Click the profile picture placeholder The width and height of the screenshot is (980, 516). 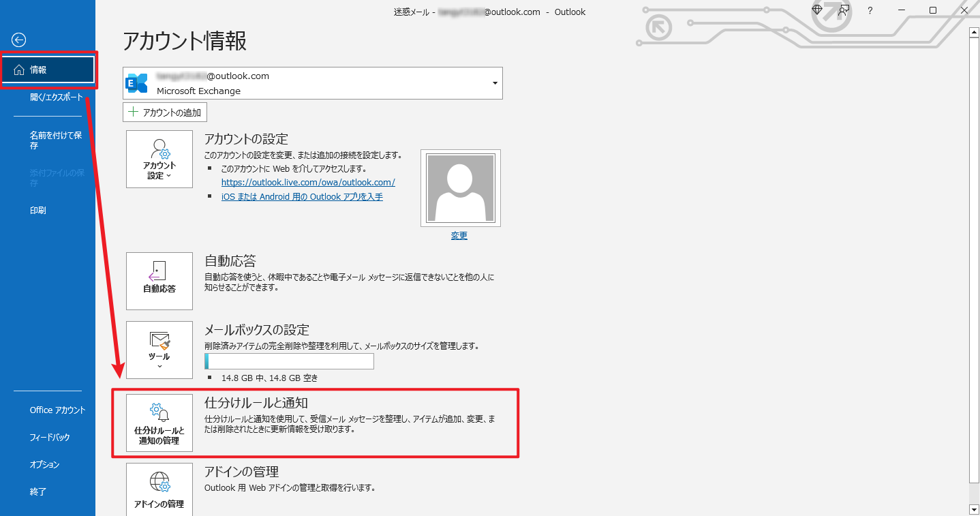(x=461, y=188)
